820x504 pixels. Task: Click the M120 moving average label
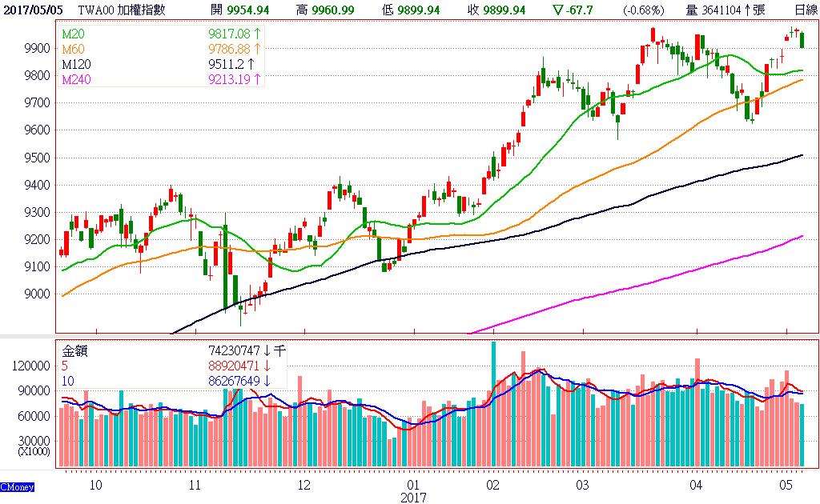pos(76,64)
